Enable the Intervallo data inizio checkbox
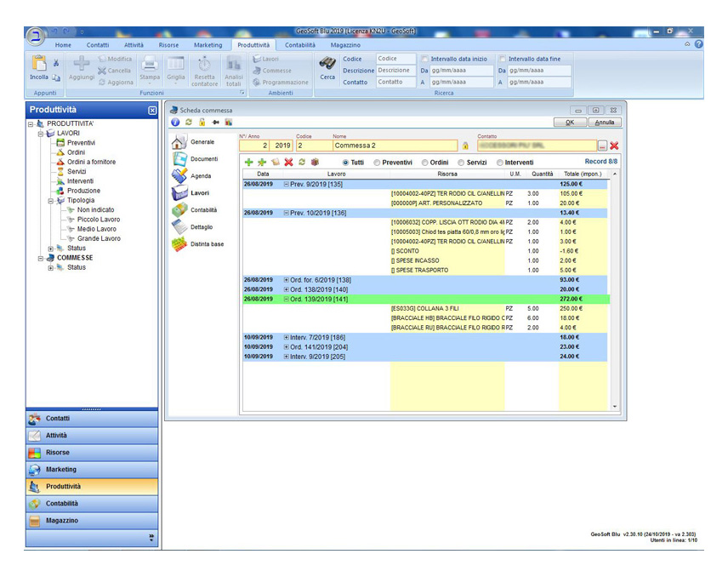This screenshot has height=577, width=728. [425, 59]
